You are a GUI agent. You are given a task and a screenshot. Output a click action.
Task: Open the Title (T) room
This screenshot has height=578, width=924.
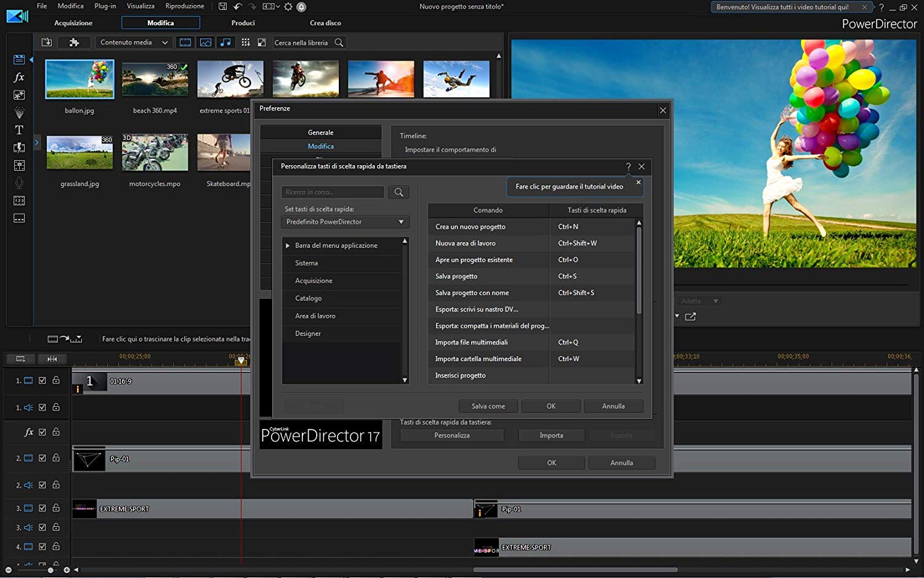(19, 130)
